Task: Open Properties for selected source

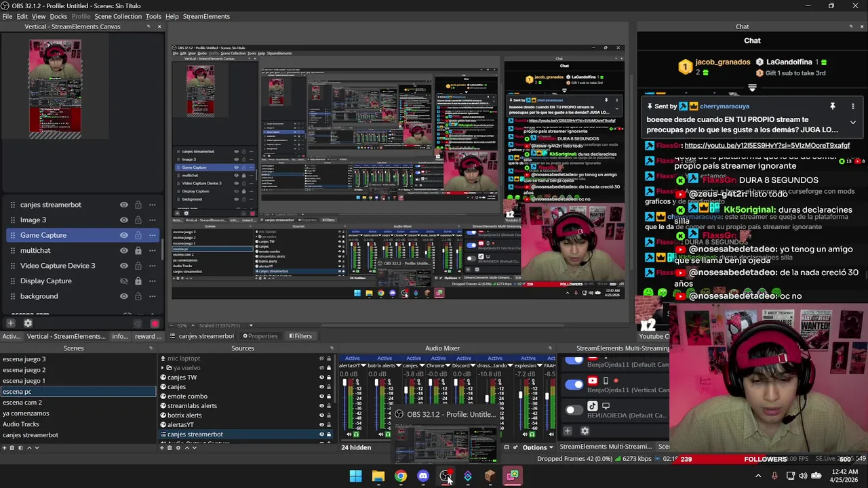Action: (x=260, y=336)
